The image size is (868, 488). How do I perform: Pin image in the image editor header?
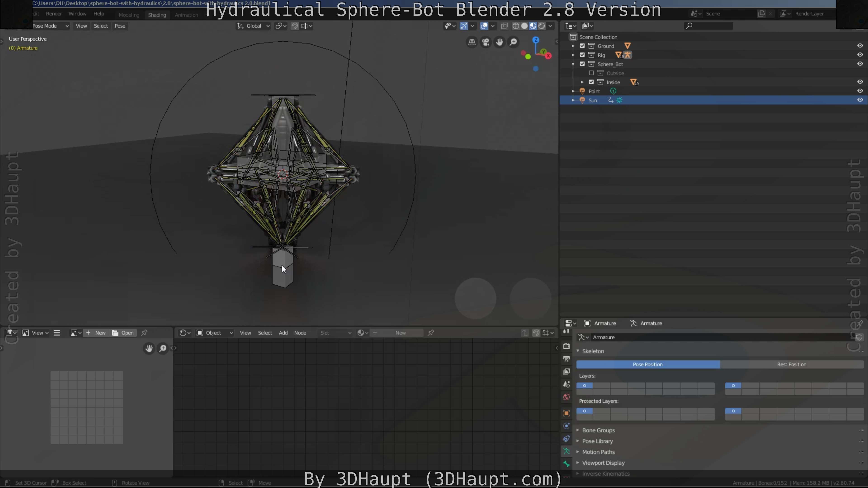(144, 333)
